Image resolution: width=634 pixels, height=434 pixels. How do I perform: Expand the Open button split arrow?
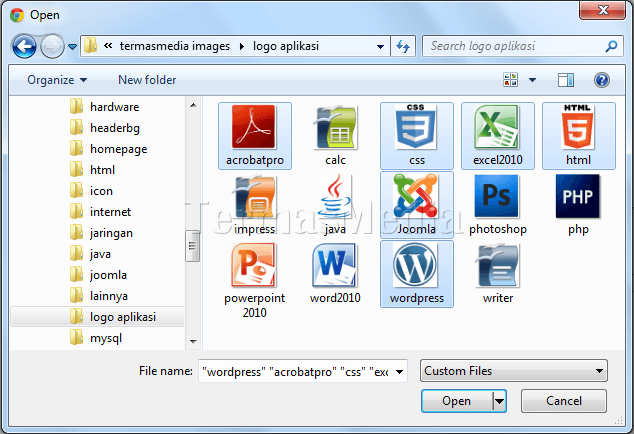pos(500,401)
